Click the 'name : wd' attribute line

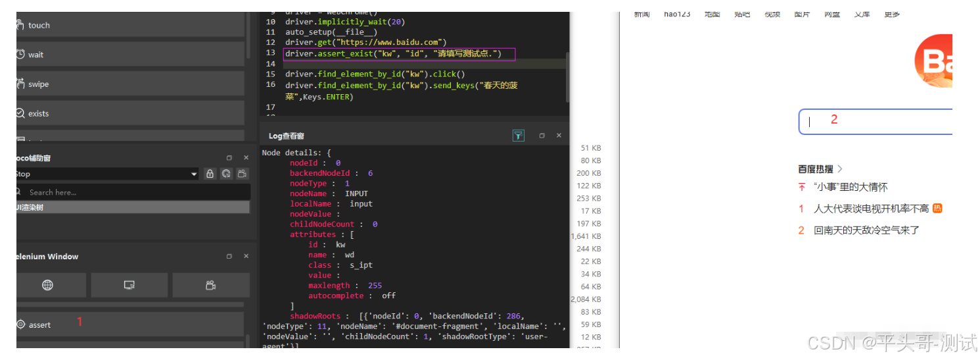pyautogui.click(x=331, y=255)
